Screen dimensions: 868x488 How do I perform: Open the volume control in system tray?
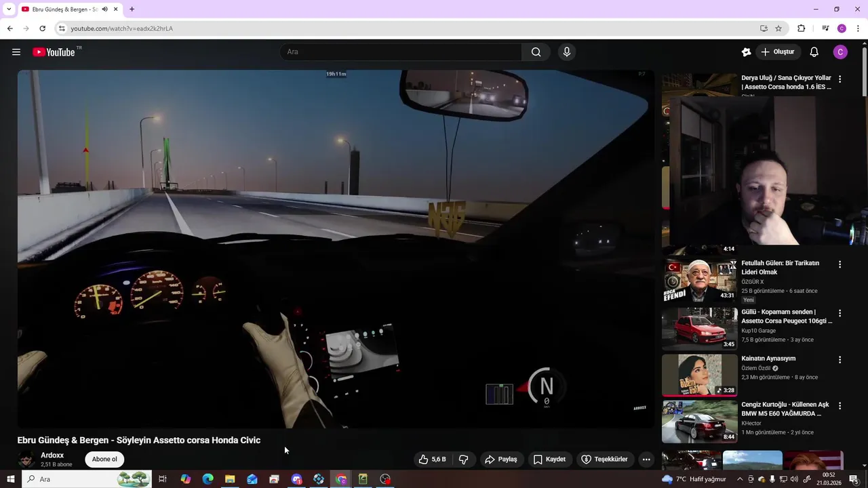[794, 479]
